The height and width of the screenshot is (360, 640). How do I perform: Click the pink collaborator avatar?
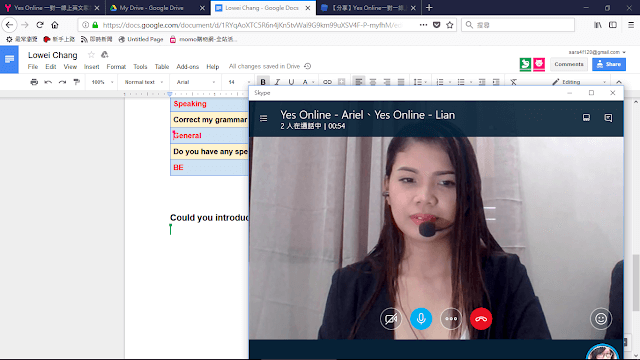coord(539,64)
